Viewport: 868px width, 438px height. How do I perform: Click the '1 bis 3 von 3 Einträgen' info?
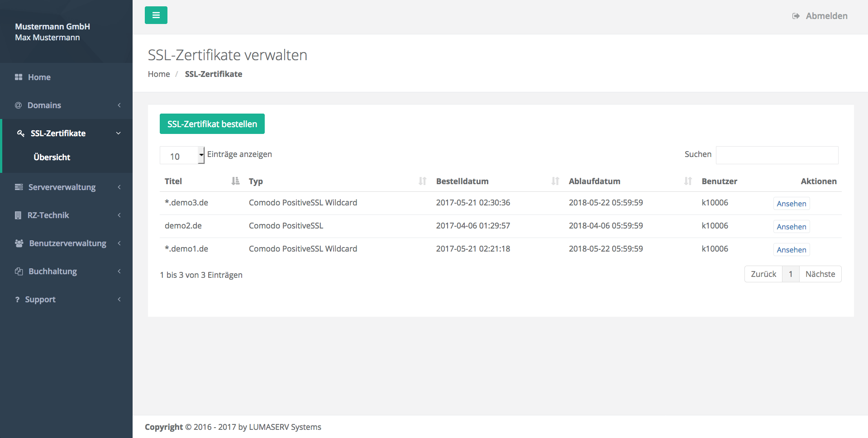(x=201, y=275)
